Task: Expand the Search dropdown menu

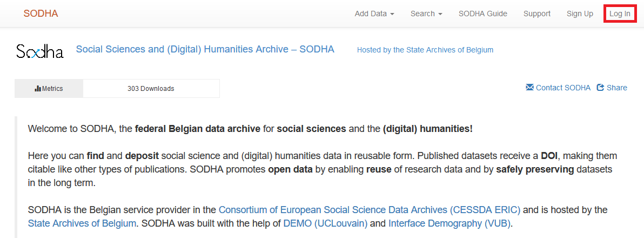Action: [x=426, y=14]
